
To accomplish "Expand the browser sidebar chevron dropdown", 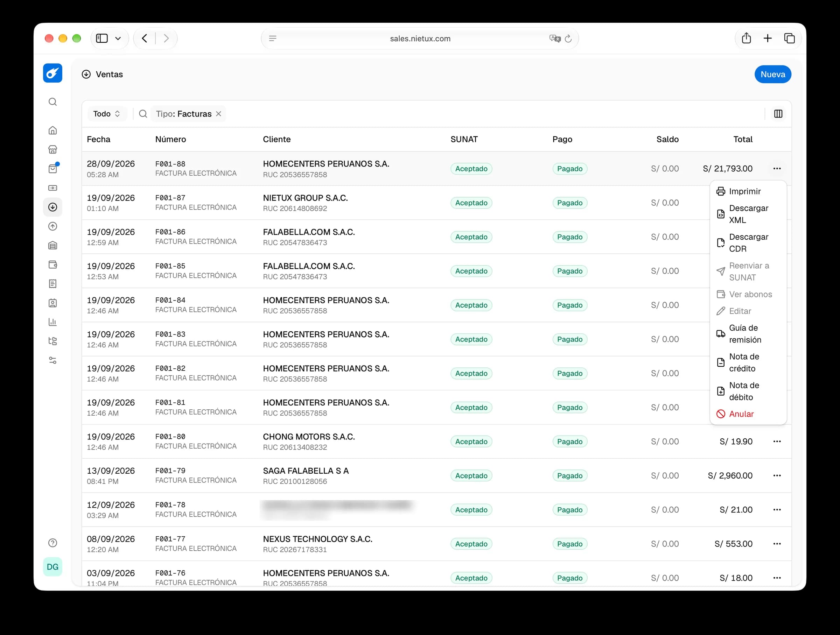I will tap(118, 38).
